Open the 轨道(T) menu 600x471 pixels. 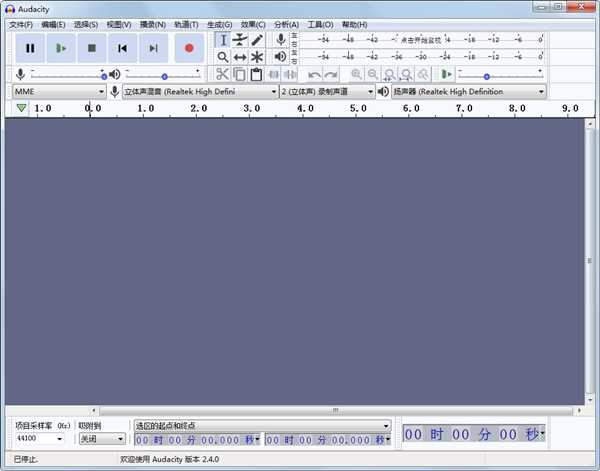click(x=186, y=25)
